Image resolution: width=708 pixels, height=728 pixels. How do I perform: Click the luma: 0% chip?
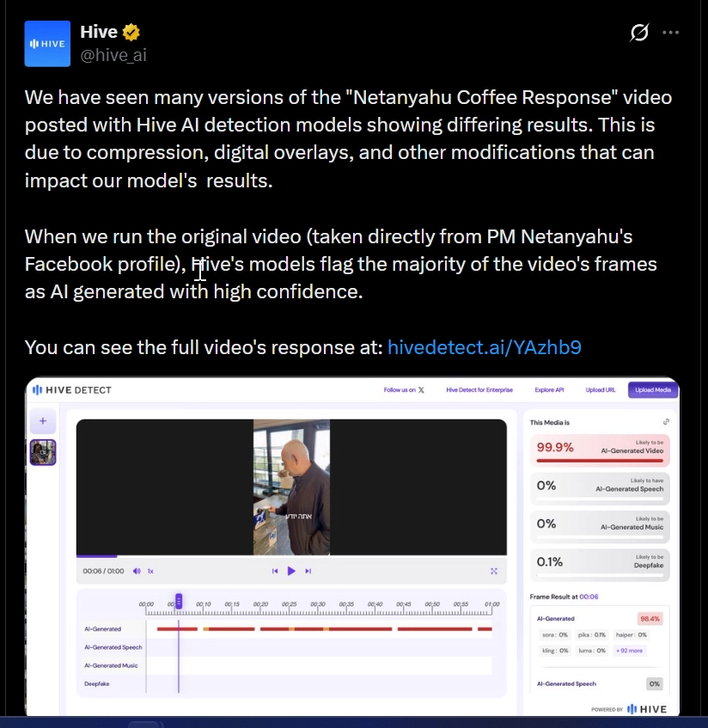(592, 651)
